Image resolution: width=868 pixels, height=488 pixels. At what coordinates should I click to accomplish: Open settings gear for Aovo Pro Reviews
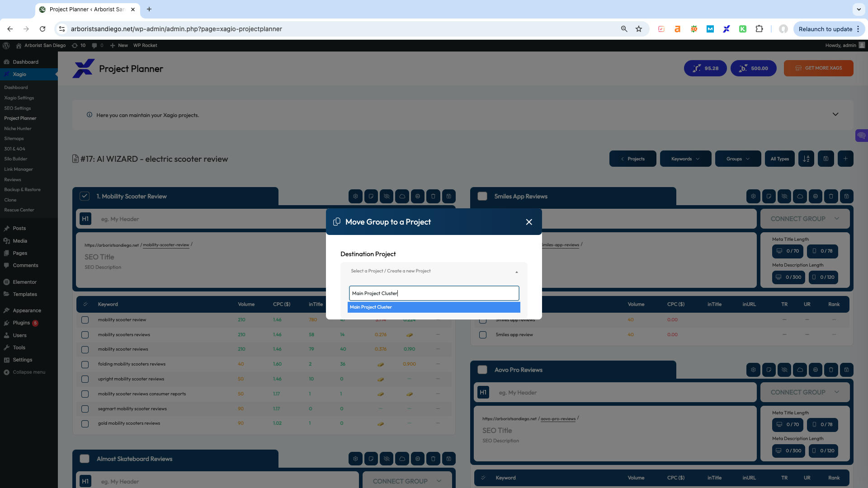pos(753,370)
